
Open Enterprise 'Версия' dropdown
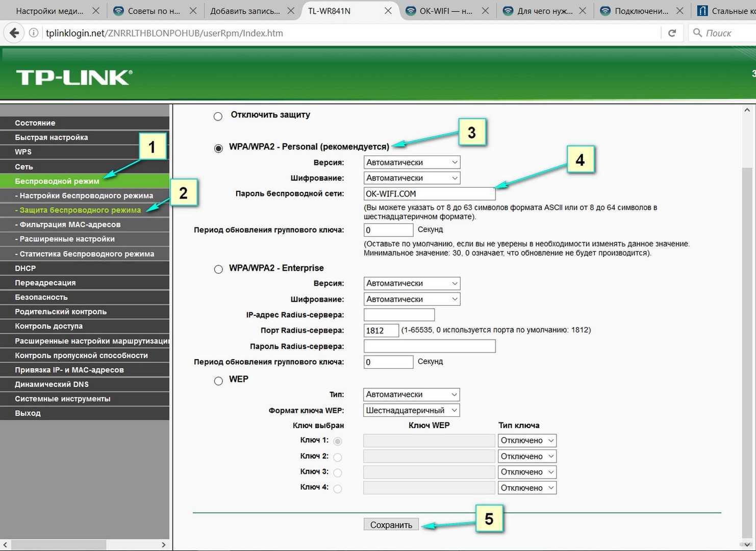[412, 283]
